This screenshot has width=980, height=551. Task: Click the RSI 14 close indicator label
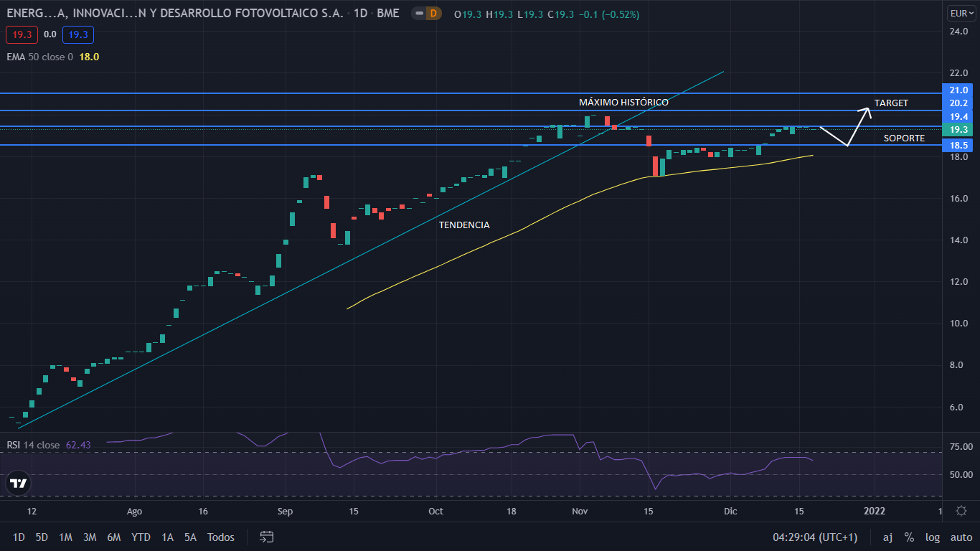pyautogui.click(x=34, y=445)
